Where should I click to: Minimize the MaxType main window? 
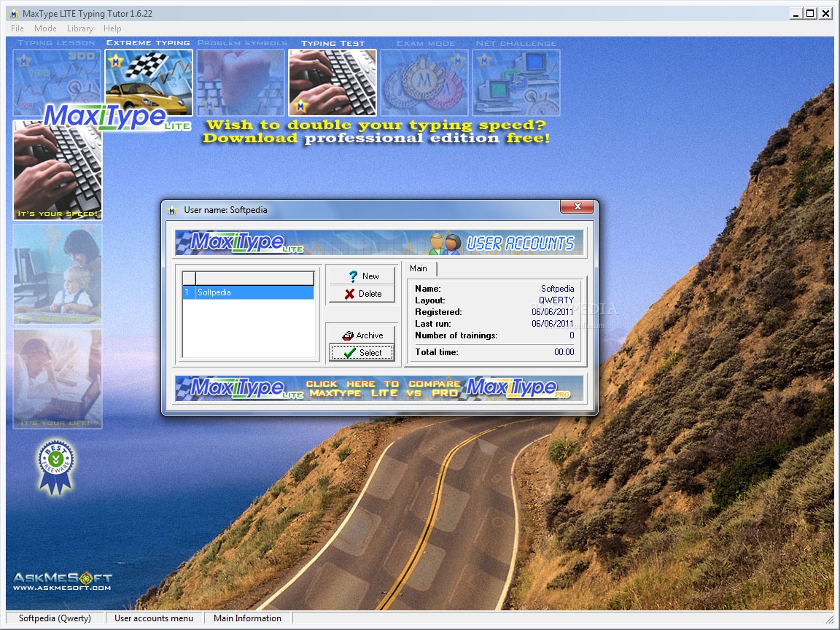coord(796,13)
